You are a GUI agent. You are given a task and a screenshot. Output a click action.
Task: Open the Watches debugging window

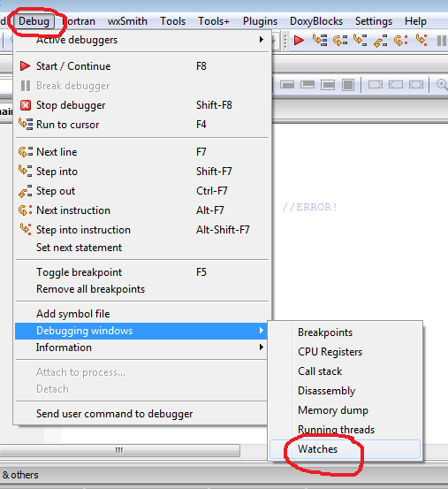click(345, 449)
